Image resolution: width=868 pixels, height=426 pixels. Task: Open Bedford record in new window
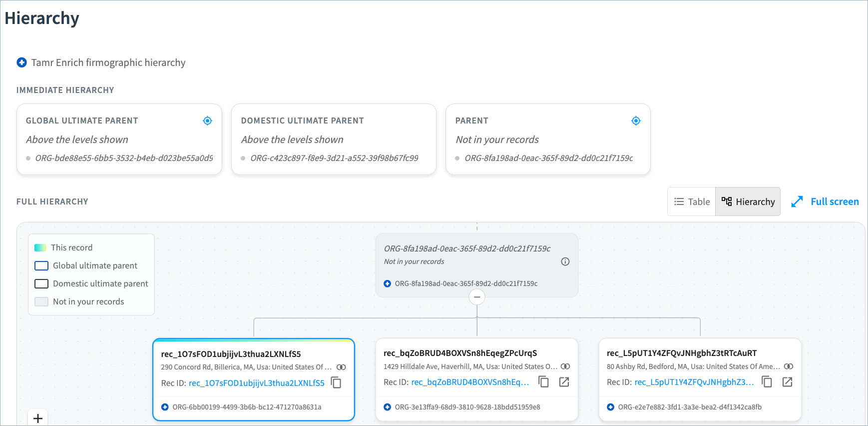pyautogui.click(x=788, y=382)
